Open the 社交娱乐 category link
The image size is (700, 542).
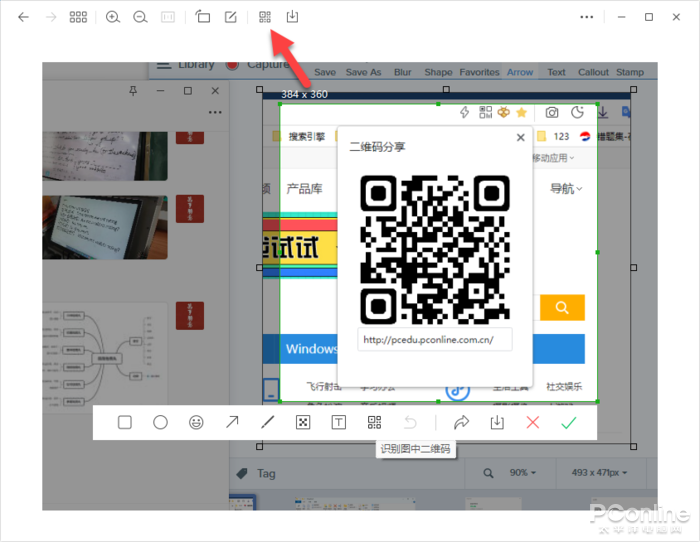pos(564,387)
